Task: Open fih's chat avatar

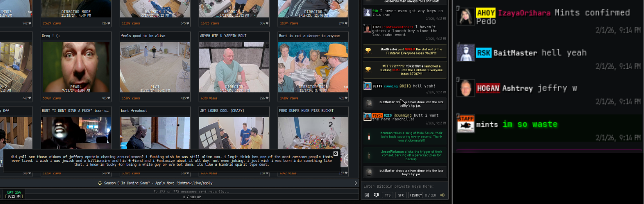Action: (x=367, y=12)
